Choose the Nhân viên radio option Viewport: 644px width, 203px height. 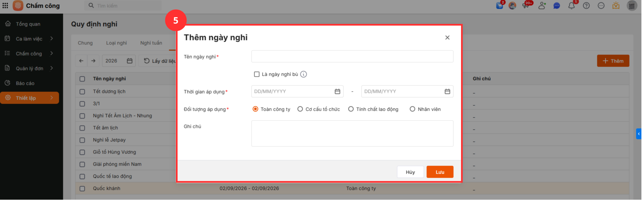pyautogui.click(x=412, y=109)
